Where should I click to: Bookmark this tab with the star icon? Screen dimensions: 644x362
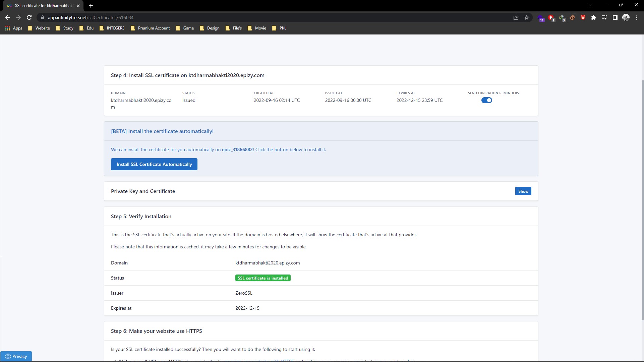527,17
